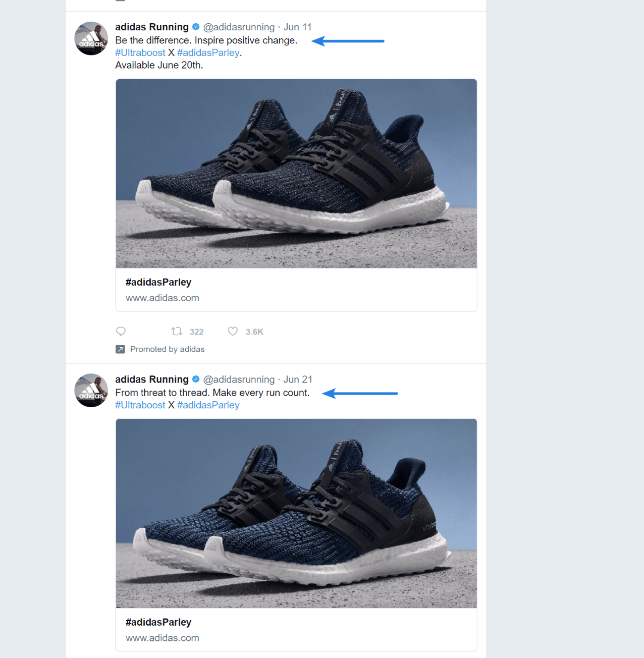644x658 pixels.
Task: Open the Jun 11 tweet timestamp
Action: (297, 27)
